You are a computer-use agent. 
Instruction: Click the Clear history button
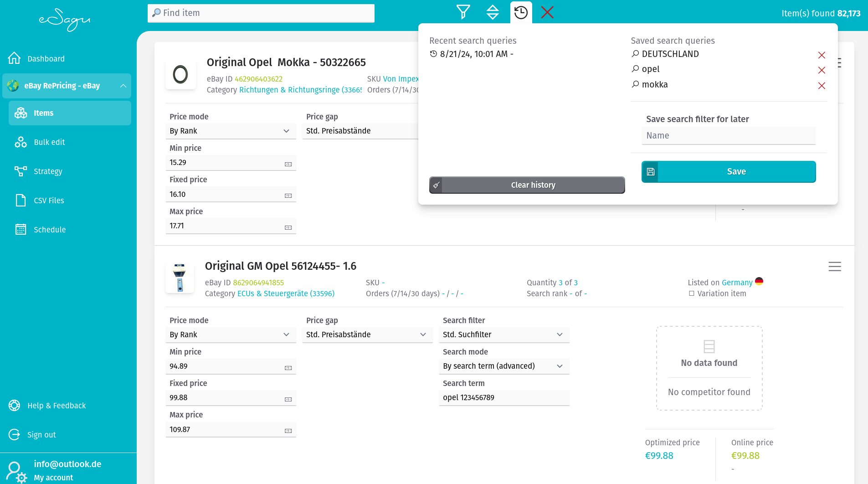click(527, 185)
